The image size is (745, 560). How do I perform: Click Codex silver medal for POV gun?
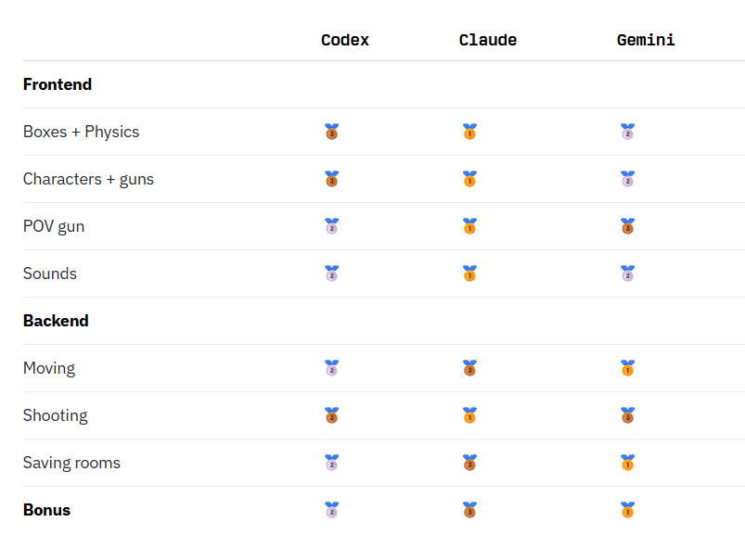click(331, 226)
